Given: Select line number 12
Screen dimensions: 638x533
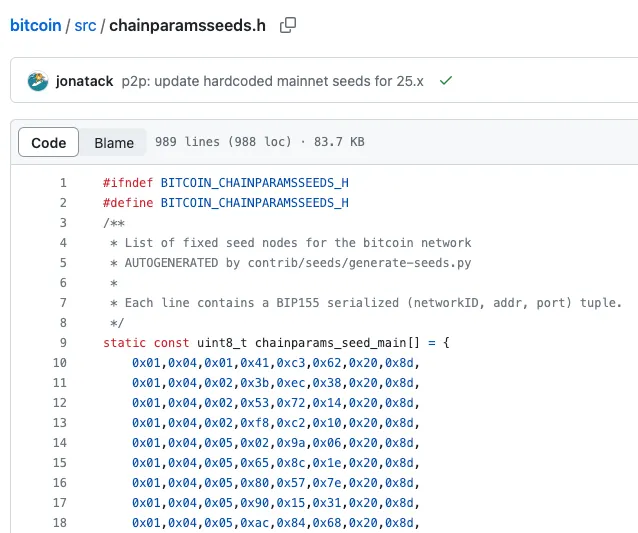Looking at the screenshot, I should click(60, 403).
